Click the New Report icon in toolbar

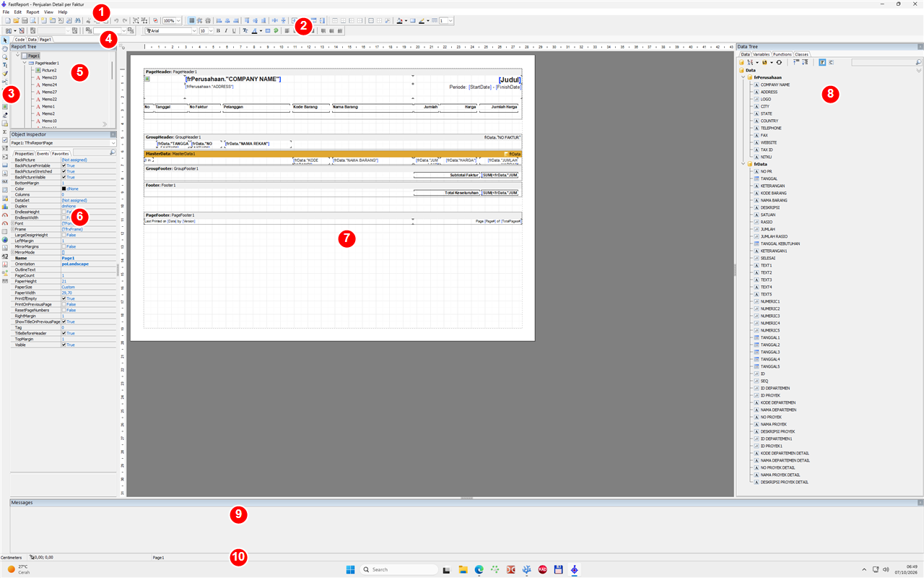(x=7, y=21)
